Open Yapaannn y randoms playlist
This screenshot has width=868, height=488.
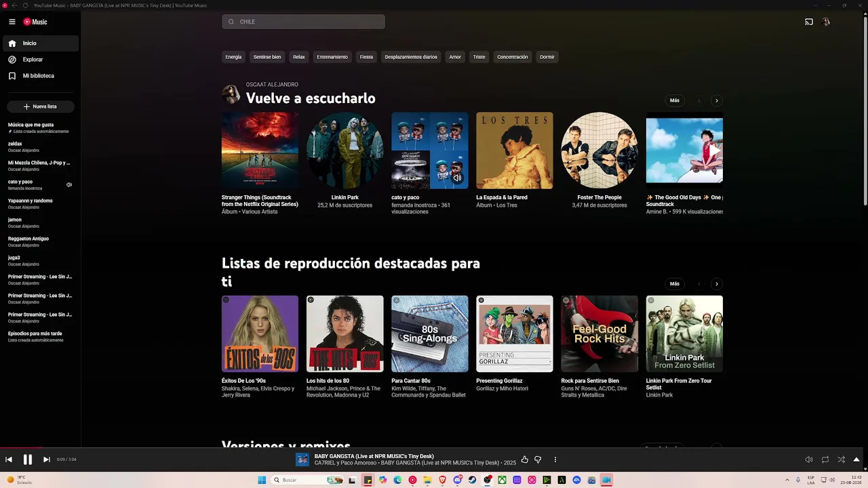41,203
